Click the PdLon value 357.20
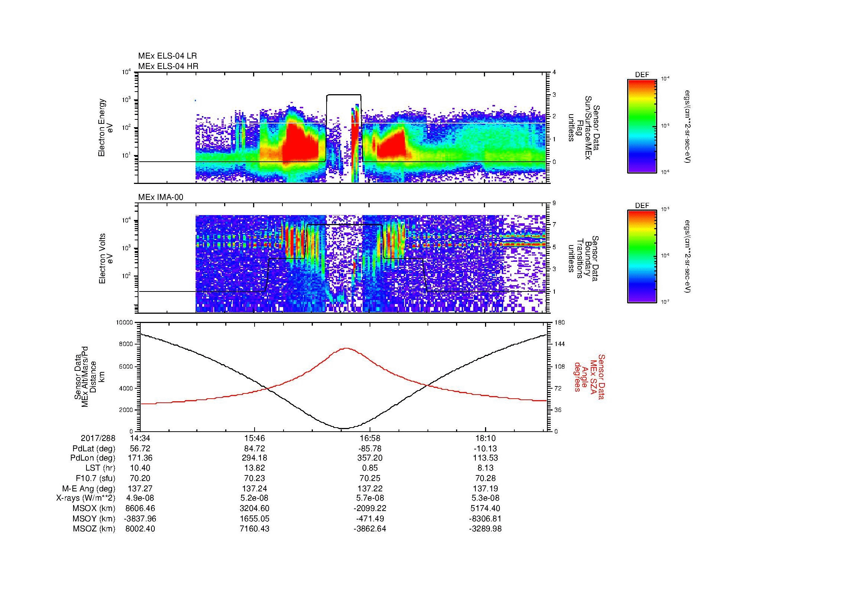 370,458
